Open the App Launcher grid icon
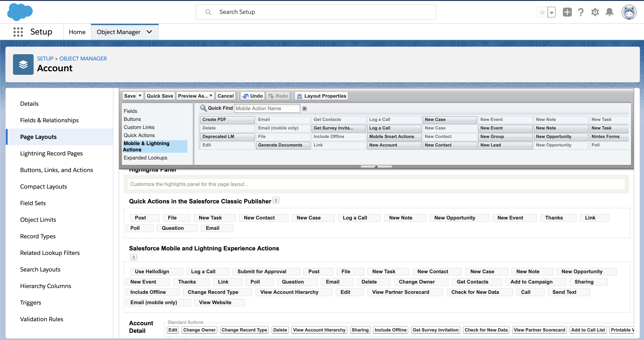644x340 pixels. click(18, 32)
